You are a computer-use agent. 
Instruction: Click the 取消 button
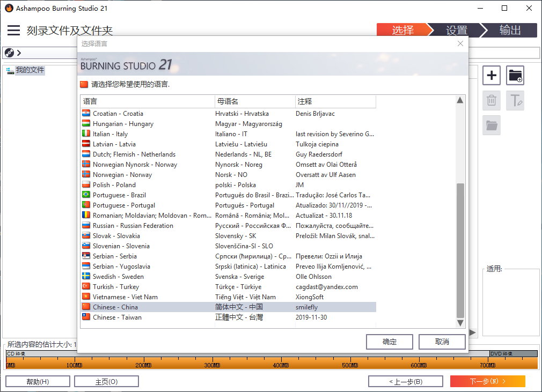click(x=442, y=342)
